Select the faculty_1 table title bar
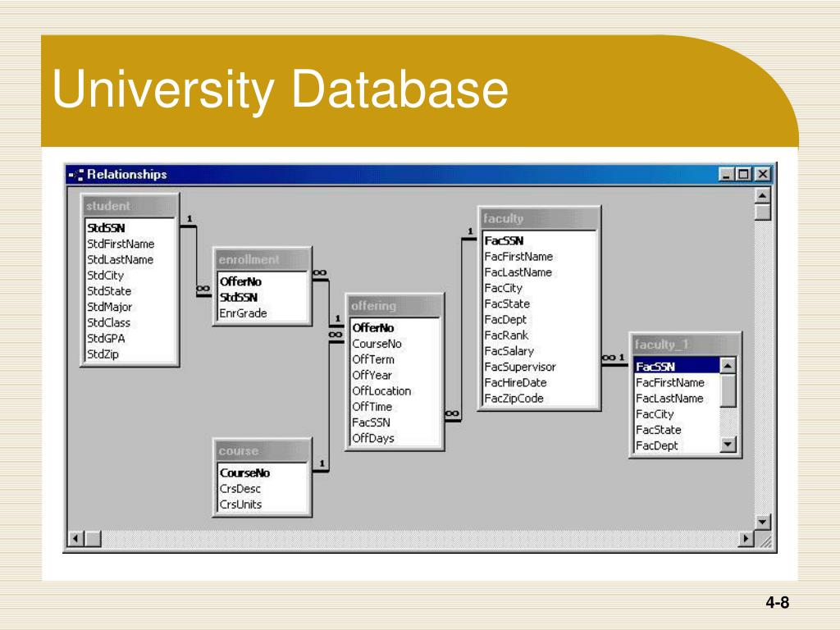Image resolution: width=840 pixels, height=630 pixels. click(685, 345)
